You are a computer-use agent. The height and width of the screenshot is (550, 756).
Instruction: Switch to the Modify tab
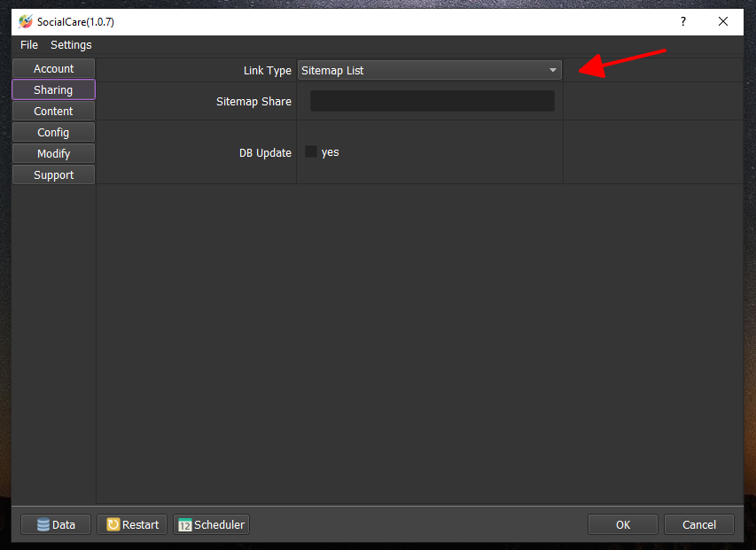coord(53,153)
